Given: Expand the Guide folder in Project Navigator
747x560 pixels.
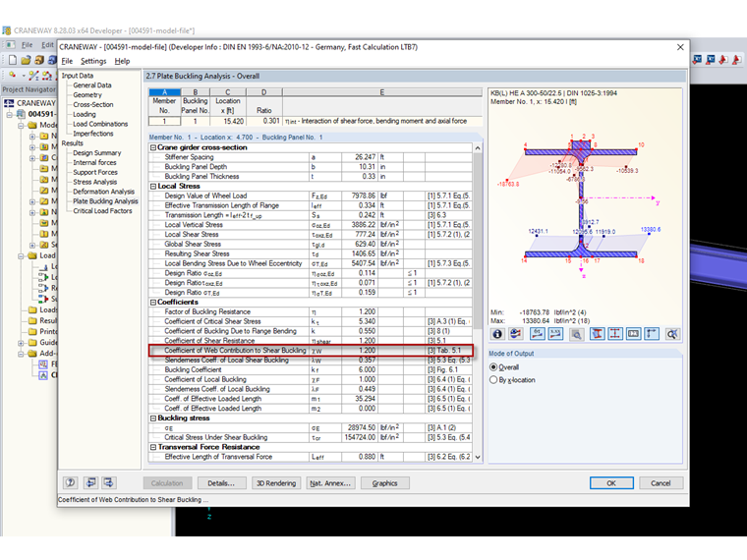Looking at the screenshot, I should [x=21, y=342].
